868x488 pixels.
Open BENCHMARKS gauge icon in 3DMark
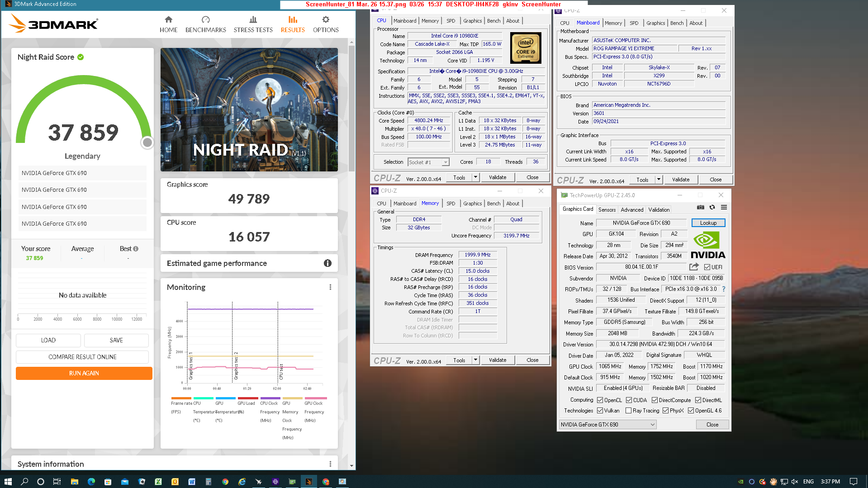coord(206,19)
